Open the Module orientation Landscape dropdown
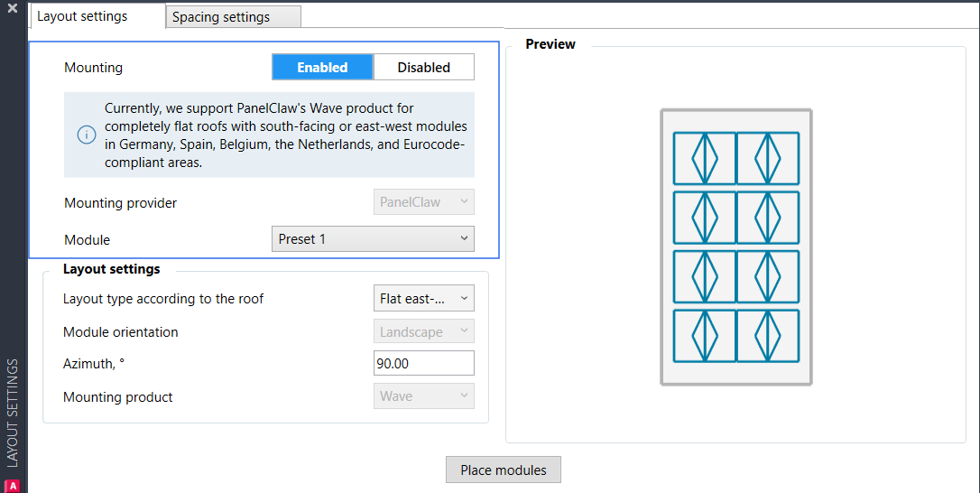 (x=423, y=331)
